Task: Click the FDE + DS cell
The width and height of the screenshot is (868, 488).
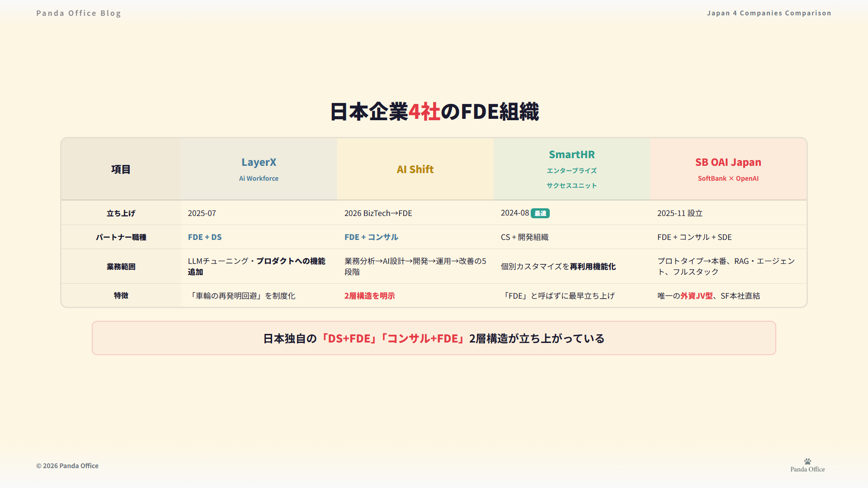Action: coord(259,237)
